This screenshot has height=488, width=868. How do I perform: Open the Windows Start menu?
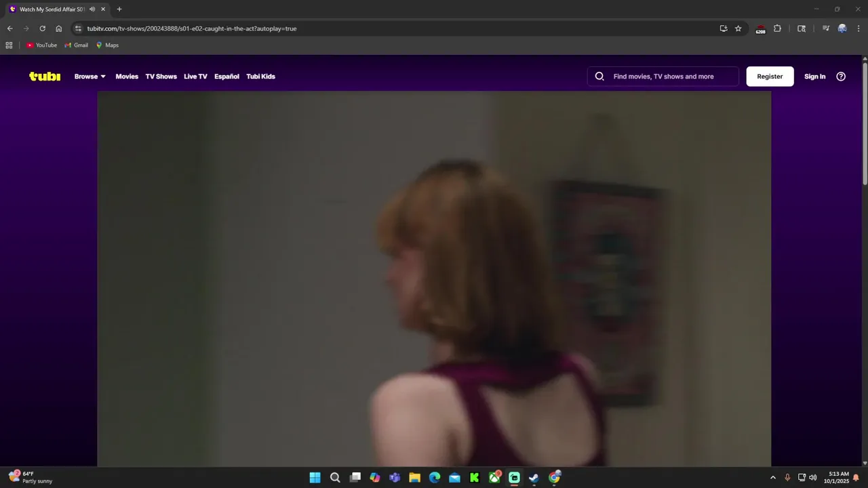(315, 478)
